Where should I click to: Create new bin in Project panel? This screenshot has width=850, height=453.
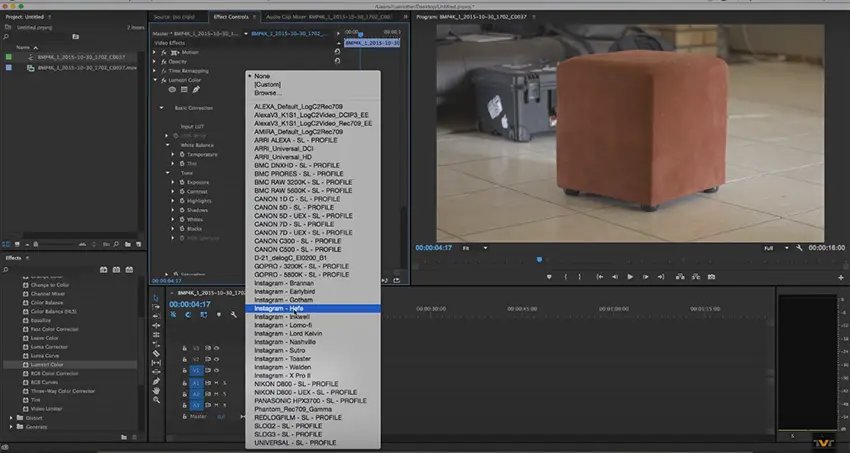127,244
